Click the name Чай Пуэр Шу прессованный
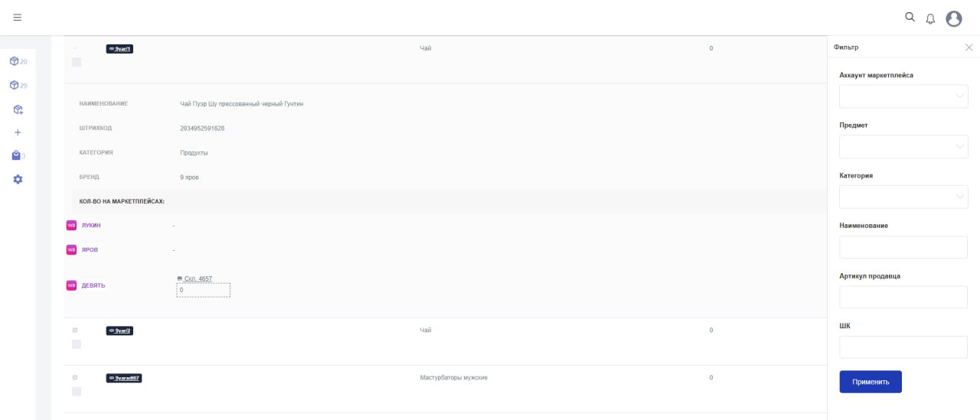 click(x=242, y=103)
